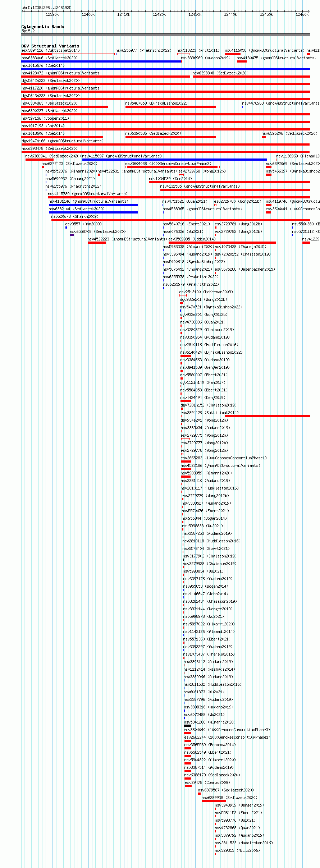This screenshot has height=868, width=320.
Task: Open nsv6379587 (Sedlazeck2020) label
Action: 226,790
